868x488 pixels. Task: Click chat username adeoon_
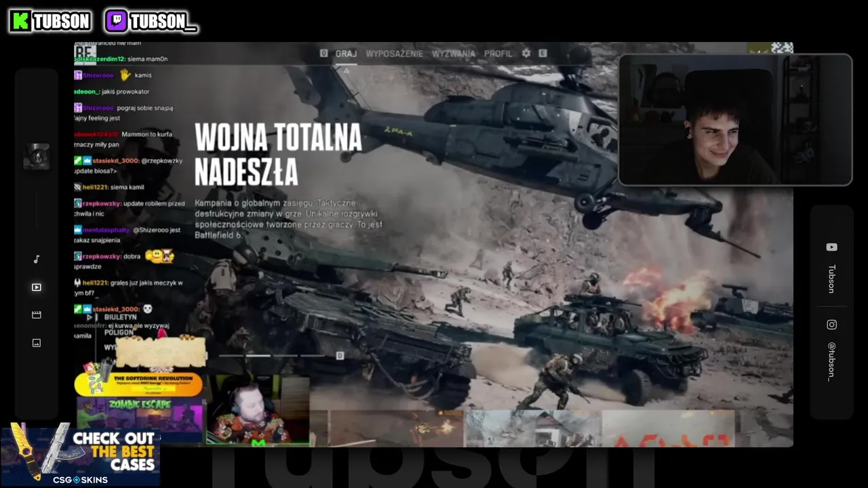point(87,91)
